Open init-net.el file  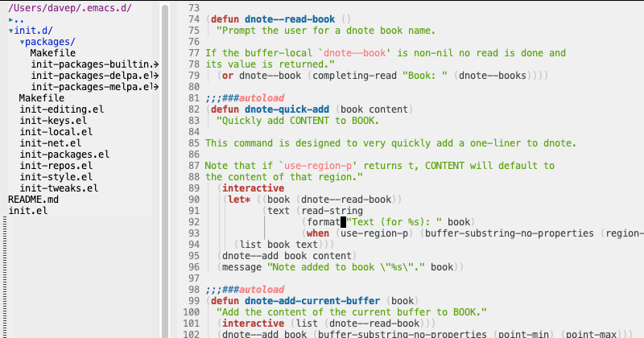51,143
